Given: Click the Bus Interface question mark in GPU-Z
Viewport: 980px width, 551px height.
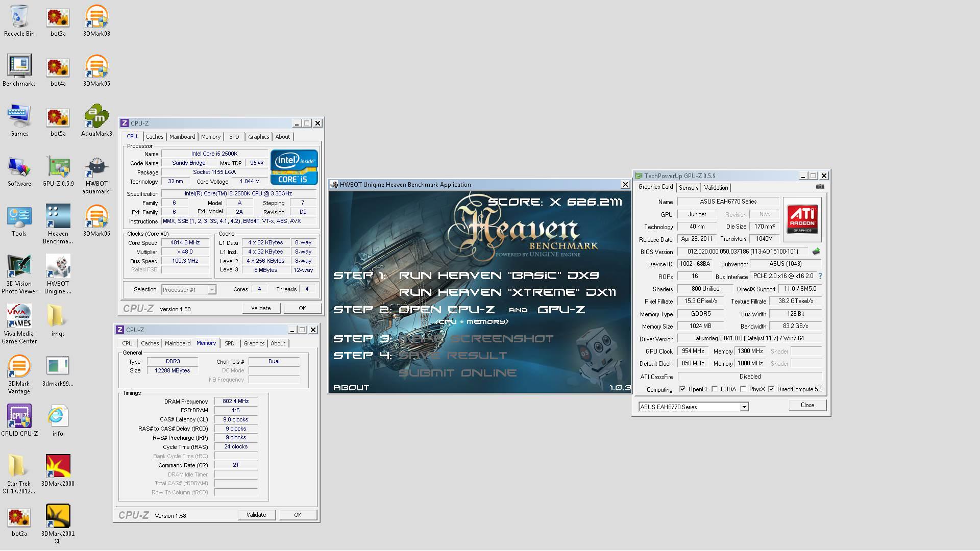Looking at the screenshot, I should pos(820,276).
